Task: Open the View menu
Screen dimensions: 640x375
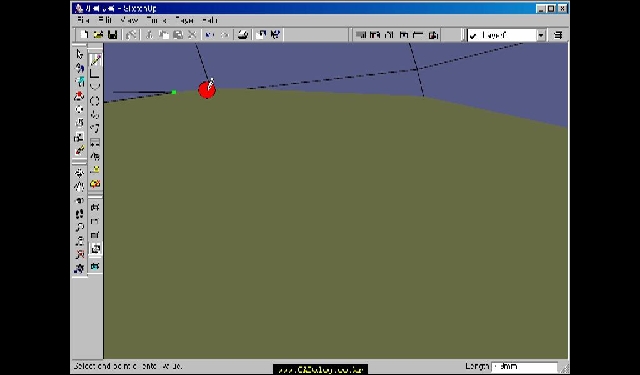Action: point(129,20)
